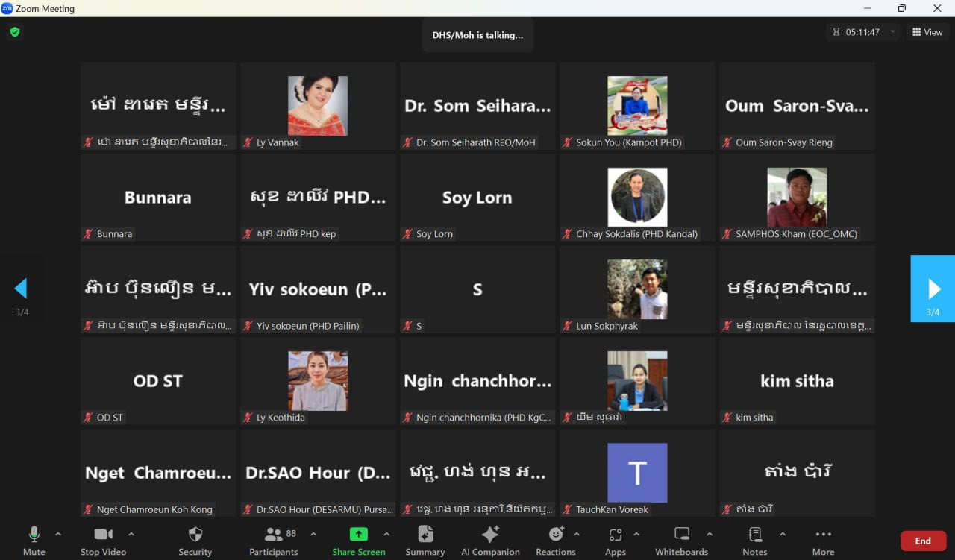Click muted mic icon beside TauchKan Voreak
The image size is (955, 560).
(567, 509)
